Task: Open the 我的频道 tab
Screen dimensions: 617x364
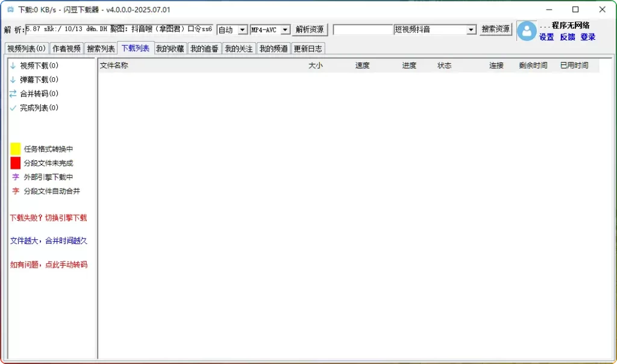Action: 274,49
